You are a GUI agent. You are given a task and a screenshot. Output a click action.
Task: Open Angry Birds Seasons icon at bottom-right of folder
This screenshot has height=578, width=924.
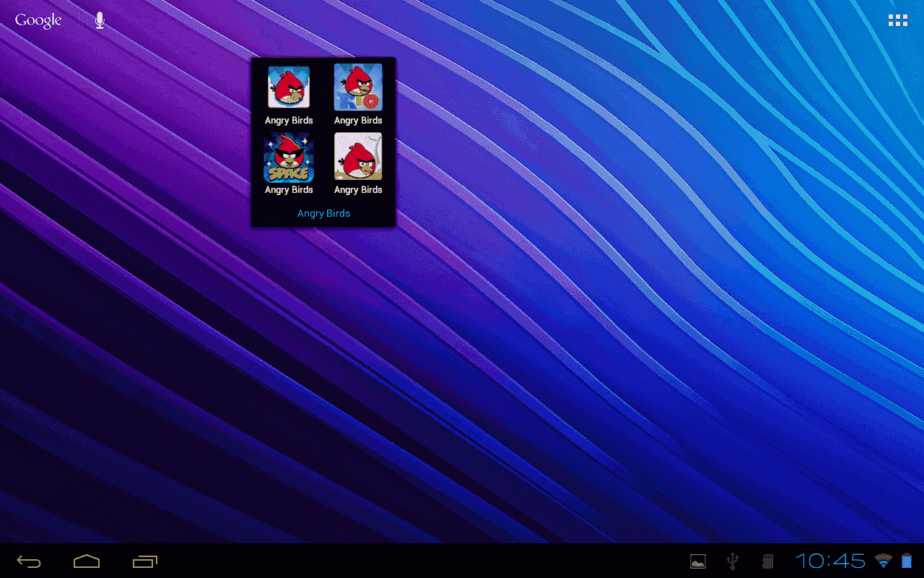click(x=358, y=157)
